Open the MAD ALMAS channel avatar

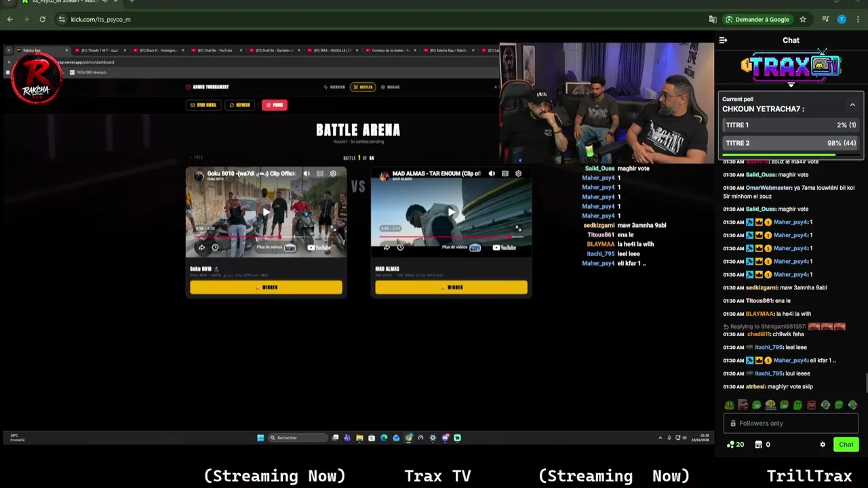[384, 176]
